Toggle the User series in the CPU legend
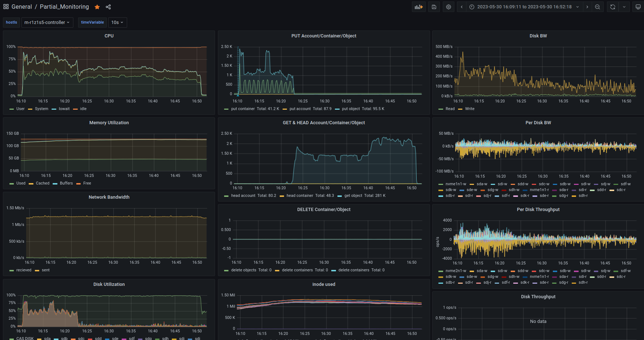644x340 pixels. point(20,109)
